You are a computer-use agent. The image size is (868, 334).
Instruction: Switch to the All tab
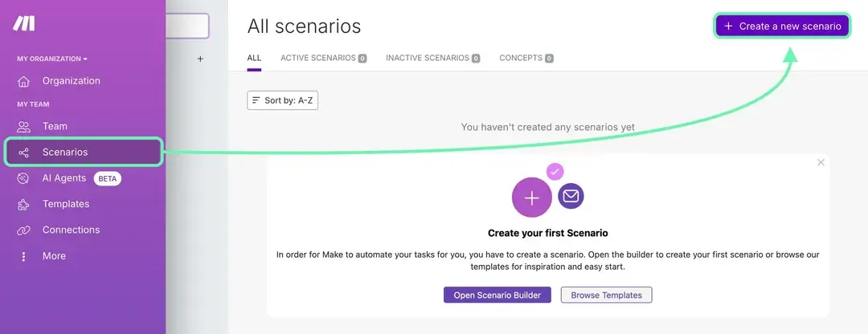coord(254,58)
